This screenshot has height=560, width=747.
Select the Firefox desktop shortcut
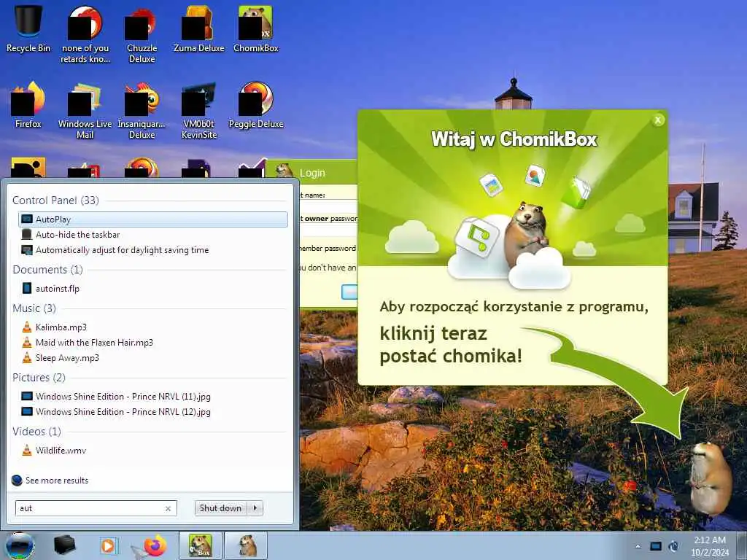click(28, 105)
